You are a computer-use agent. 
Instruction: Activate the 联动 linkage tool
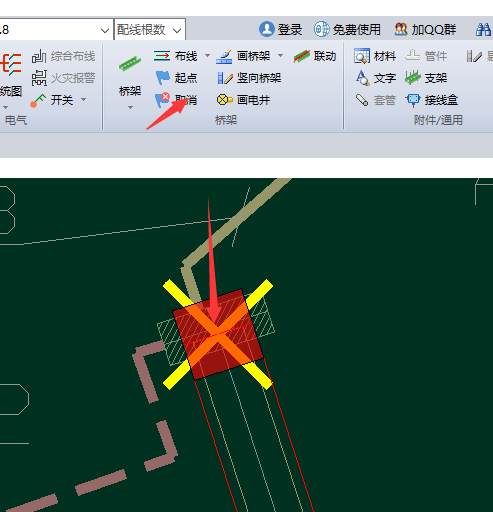click(315, 56)
